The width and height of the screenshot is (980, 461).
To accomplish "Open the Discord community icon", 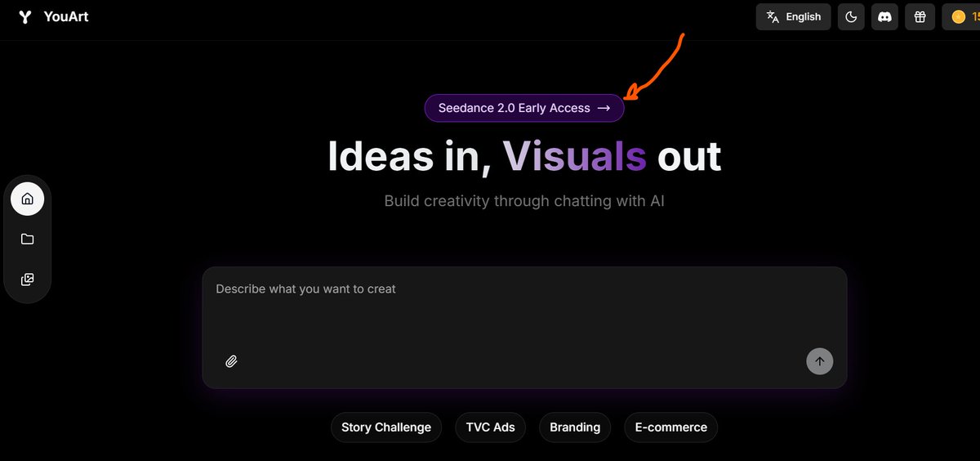I will pos(885,17).
